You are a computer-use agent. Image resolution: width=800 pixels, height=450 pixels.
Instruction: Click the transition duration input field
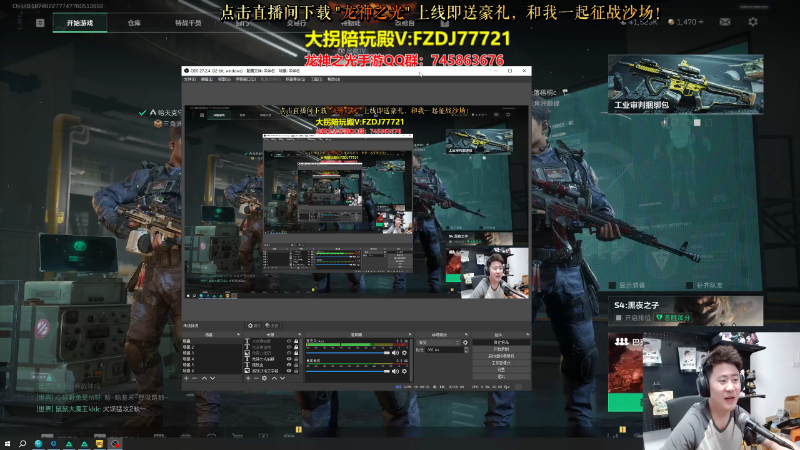(444, 350)
